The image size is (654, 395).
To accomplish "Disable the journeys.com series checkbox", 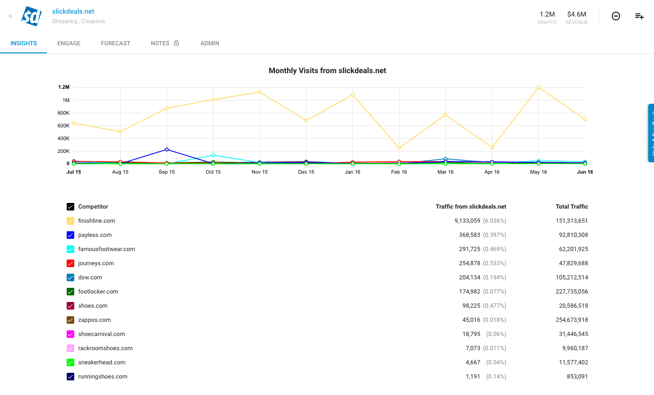I will 70,264.
